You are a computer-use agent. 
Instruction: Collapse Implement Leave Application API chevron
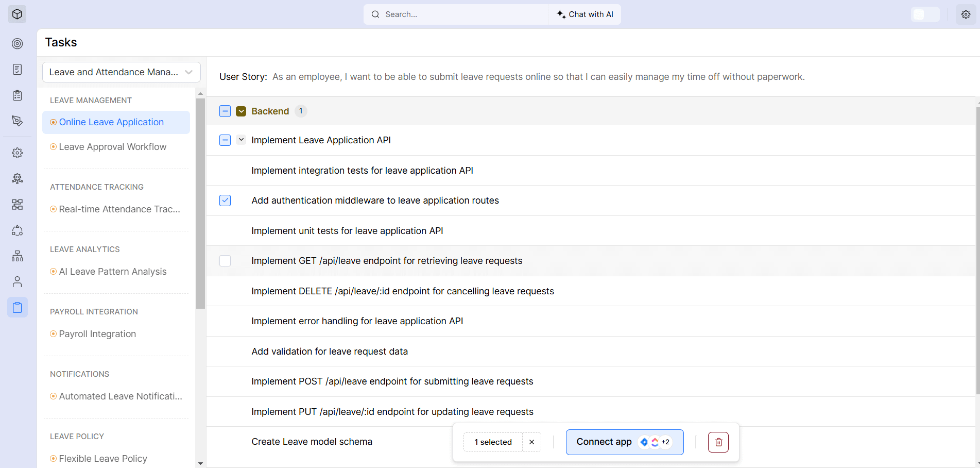pos(241,140)
